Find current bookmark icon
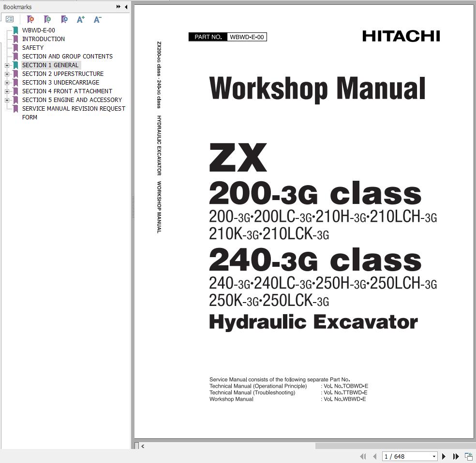 click(64, 19)
